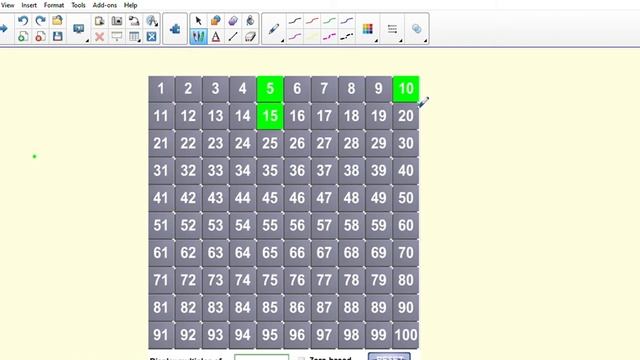The width and height of the screenshot is (640, 360).
Task: Choose the top-row blue pen line style
Action: click(x=347, y=21)
